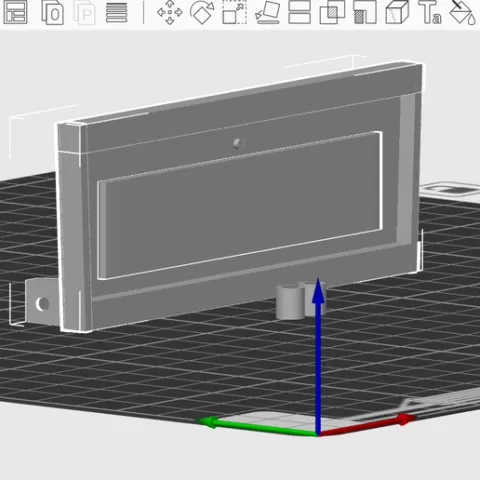Viewport: 480px width, 480px height.
Task: Select the Scale tool
Action: tap(235, 12)
